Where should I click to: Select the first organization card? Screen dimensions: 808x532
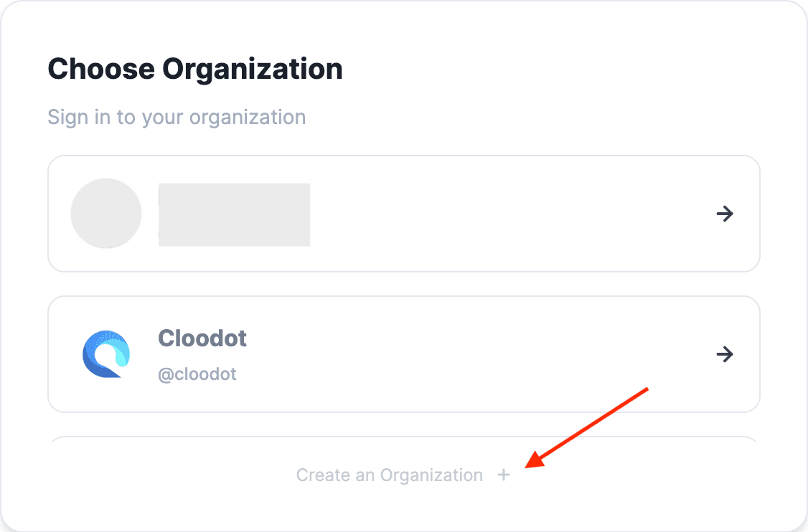coord(403,214)
